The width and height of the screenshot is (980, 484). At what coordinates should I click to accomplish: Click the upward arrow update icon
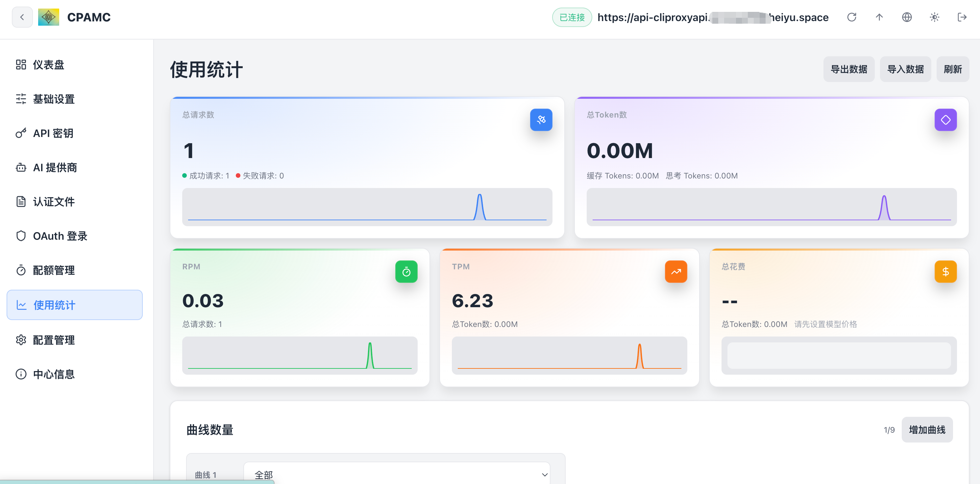tap(879, 17)
